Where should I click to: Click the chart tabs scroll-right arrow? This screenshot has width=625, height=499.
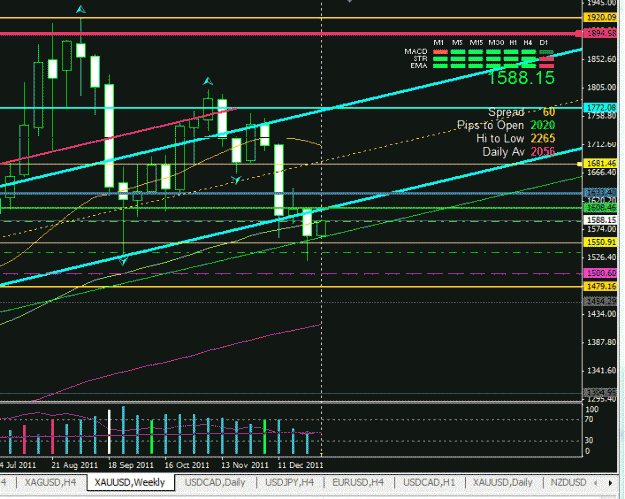610,483
